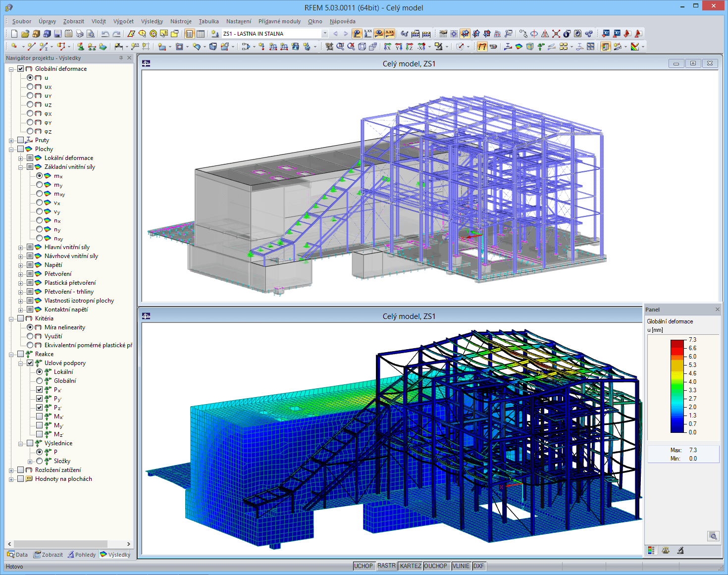
Task: Select the uZ deformation radio button
Action: pos(30,105)
